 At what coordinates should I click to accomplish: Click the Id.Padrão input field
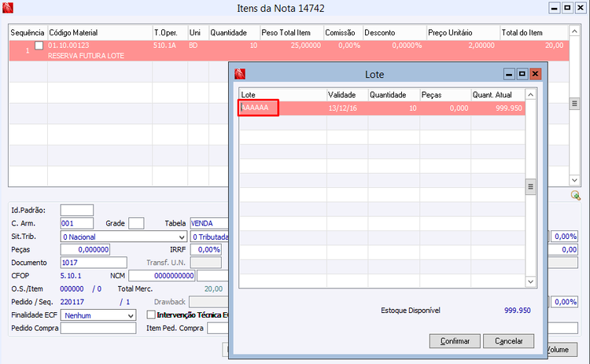point(77,210)
